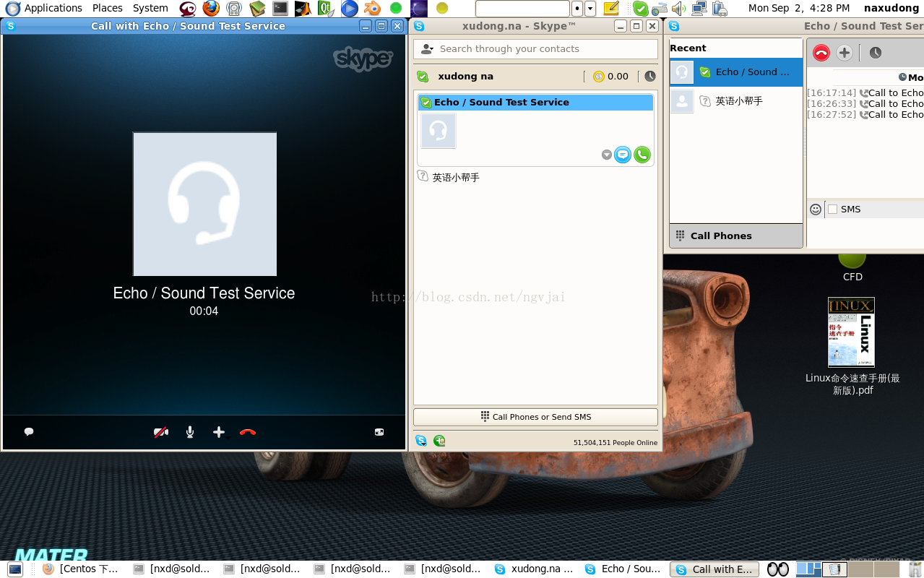This screenshot has width=924, height=578.
Task: Click the panel text entry field
Action: tap(522, 9)
